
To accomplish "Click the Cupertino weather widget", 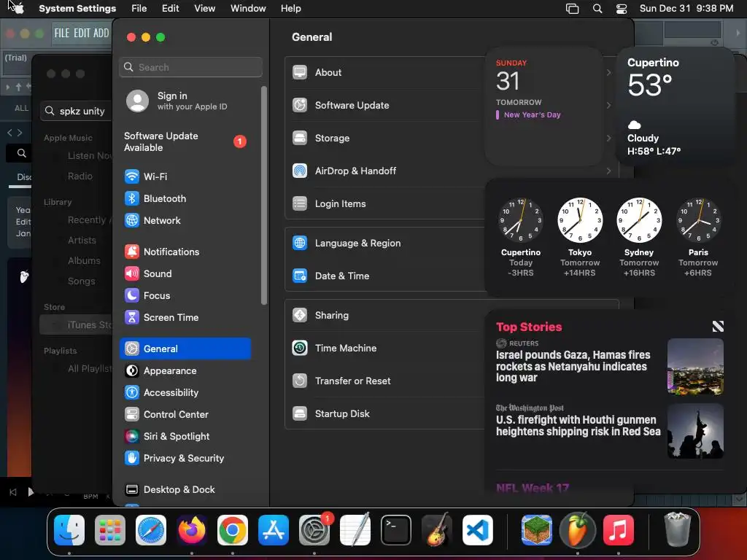I will point(676,106).
